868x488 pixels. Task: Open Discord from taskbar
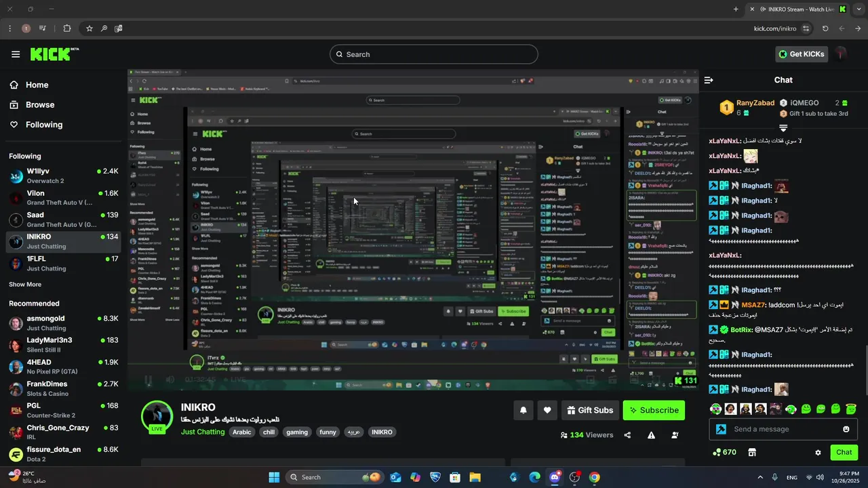(555, 477)
